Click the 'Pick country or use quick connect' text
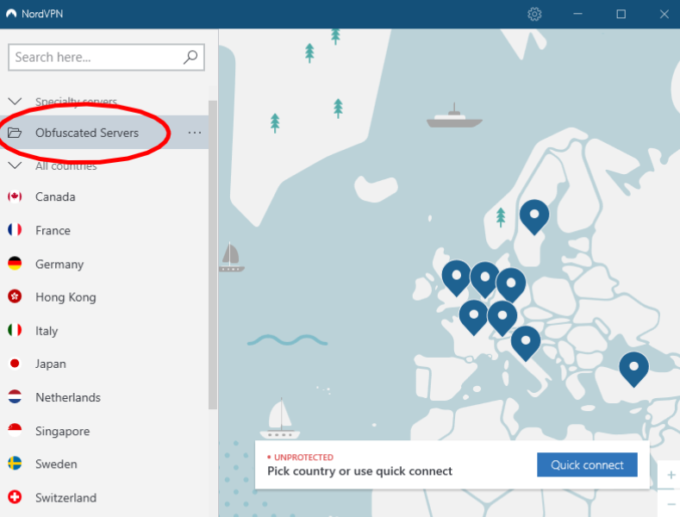680x517 pixels. coord(360,471)
